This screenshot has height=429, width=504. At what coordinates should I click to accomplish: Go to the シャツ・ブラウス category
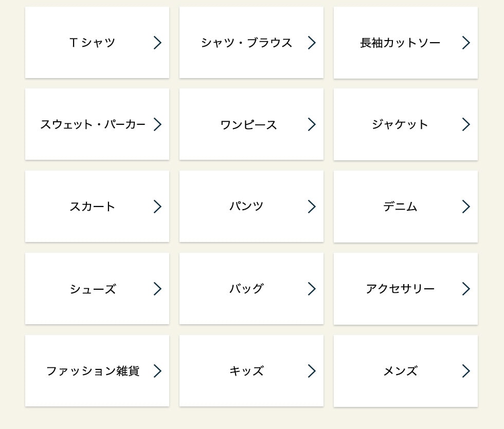coord(246,43)
